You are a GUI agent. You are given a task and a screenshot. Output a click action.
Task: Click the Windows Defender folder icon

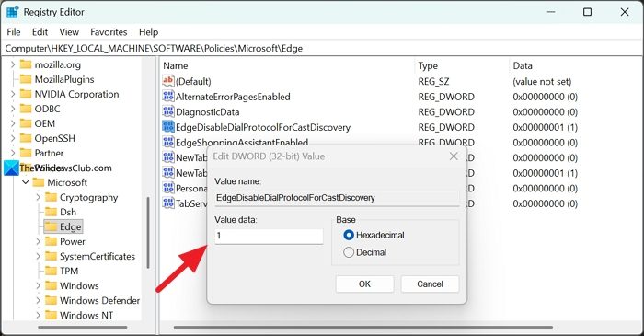point(51,301)
